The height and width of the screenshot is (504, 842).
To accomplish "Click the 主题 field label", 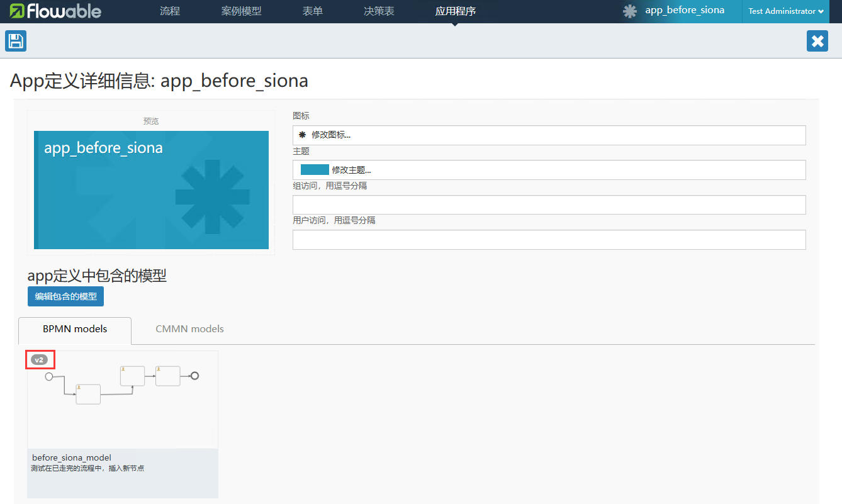I will pyautogui.click(x=301, y=152).
